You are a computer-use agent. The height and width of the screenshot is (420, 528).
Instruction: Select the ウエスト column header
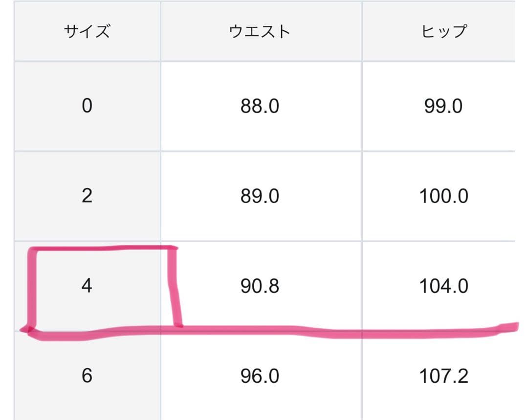pos(260,32)
